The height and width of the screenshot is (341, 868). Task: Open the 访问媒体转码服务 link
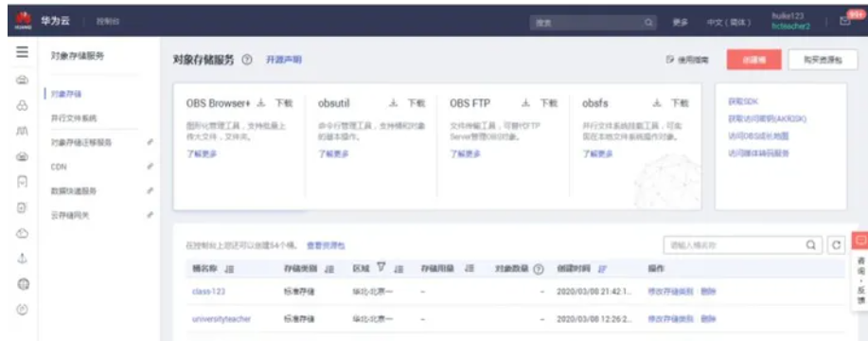point(758,153)
